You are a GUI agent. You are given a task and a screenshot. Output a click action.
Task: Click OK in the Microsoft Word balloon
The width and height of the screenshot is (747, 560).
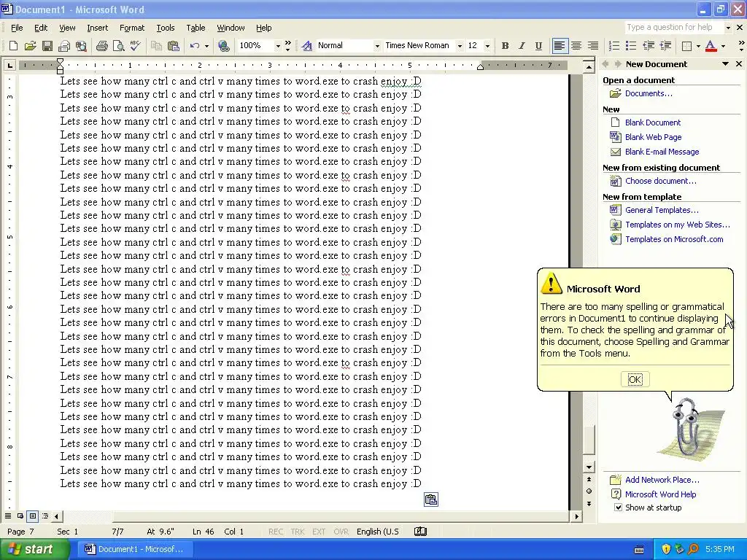pos(635,379)
